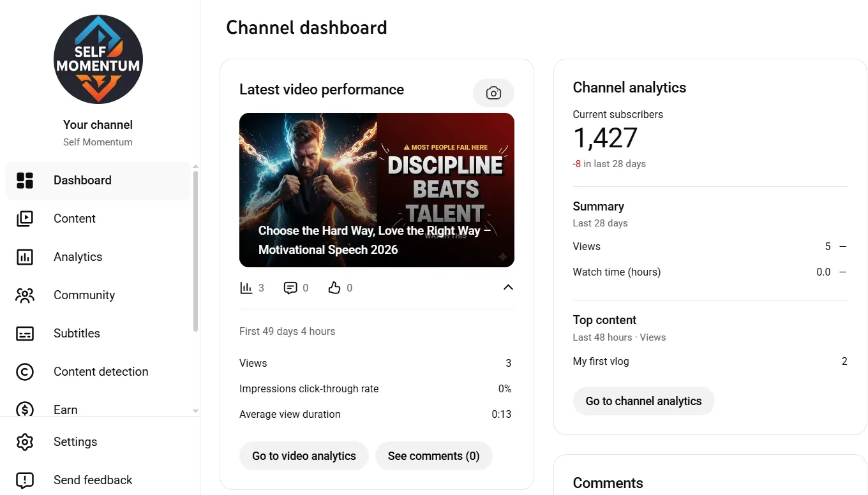
Task: Open the Content detection menu item
Action: point(98,372)
